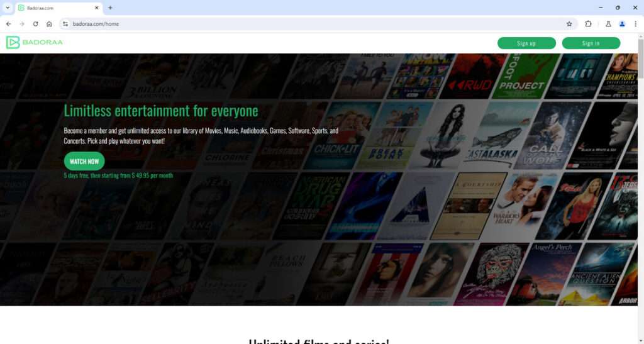Click the '5 days free' pricing text

[118, 175]
